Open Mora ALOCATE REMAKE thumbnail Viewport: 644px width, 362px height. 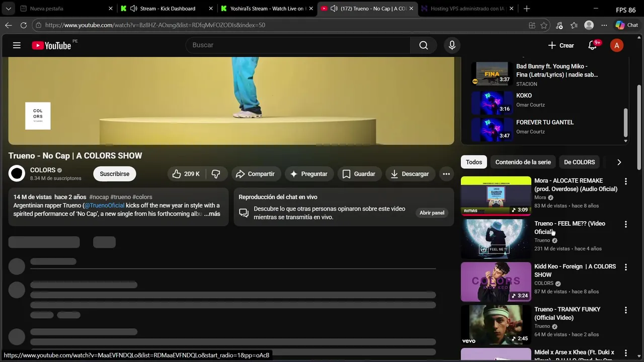click(496, 196)
